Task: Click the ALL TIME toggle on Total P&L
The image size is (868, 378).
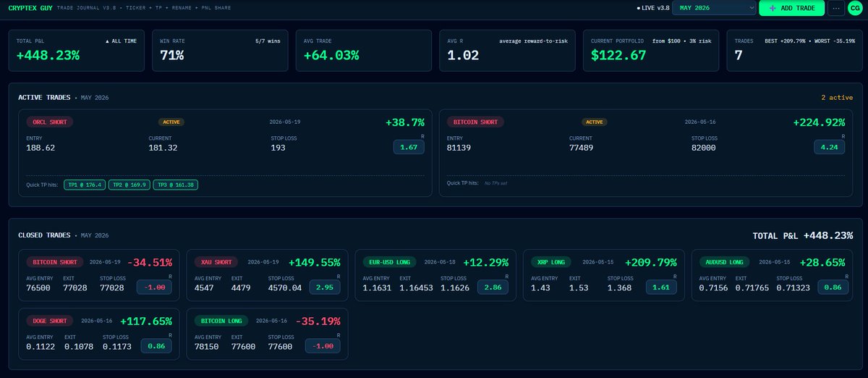Action: coord(122,41)
